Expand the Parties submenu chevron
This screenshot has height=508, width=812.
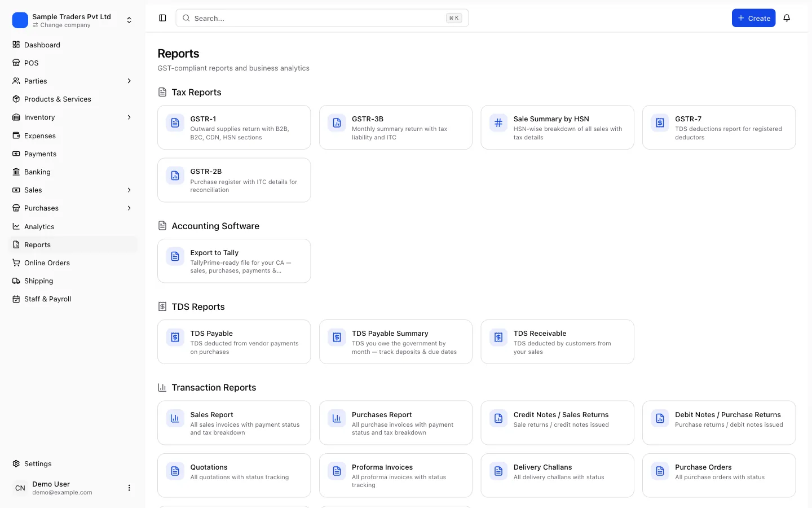tap(129, 81)
